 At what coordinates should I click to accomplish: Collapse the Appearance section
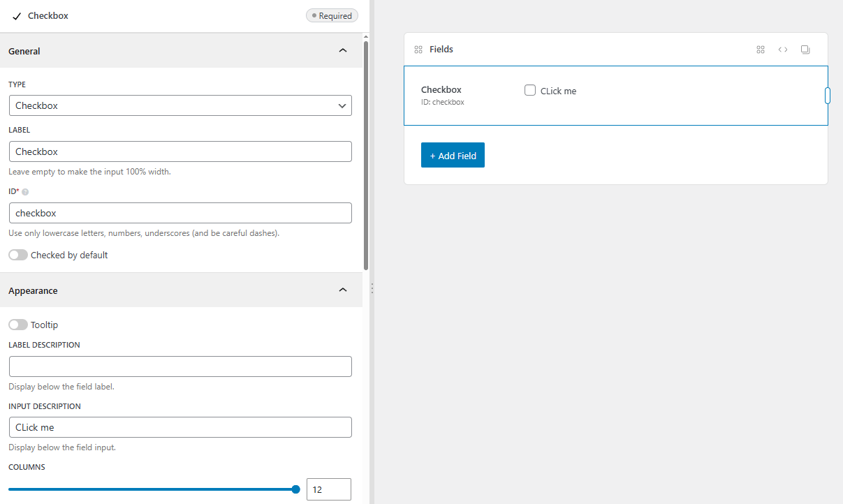coord(343,289)
